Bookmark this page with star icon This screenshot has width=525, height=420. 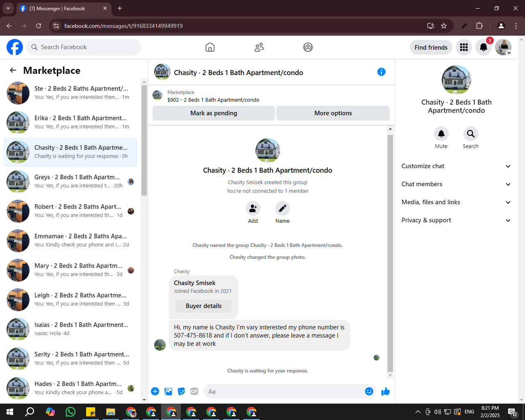click(444, 26)
